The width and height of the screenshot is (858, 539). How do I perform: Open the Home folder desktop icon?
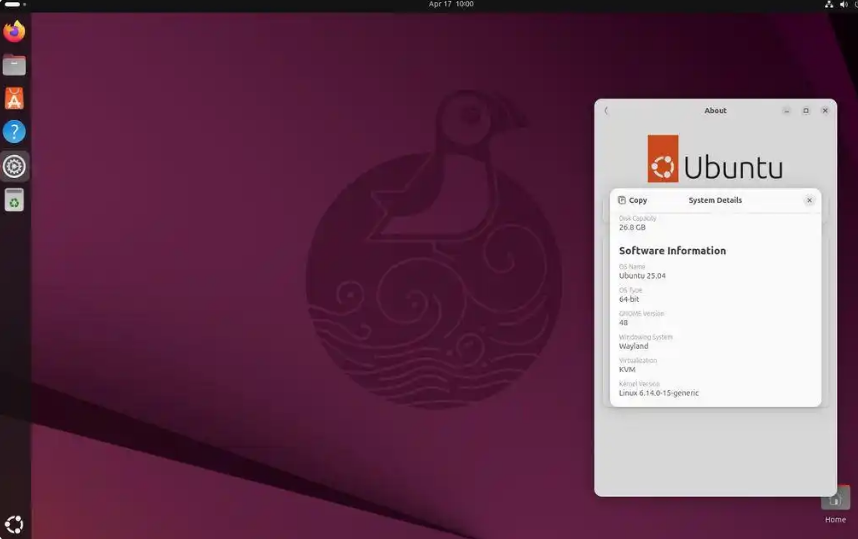(x=835, y=506)
